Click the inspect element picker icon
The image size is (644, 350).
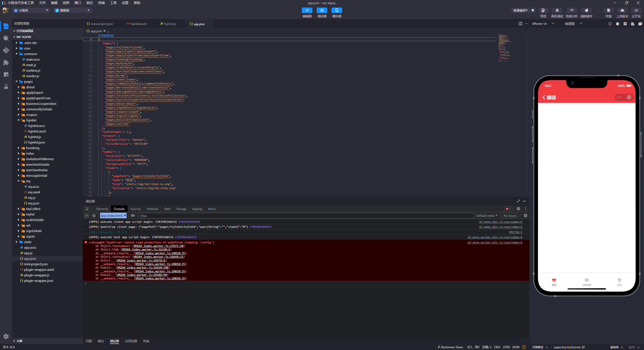click(87, 209)
